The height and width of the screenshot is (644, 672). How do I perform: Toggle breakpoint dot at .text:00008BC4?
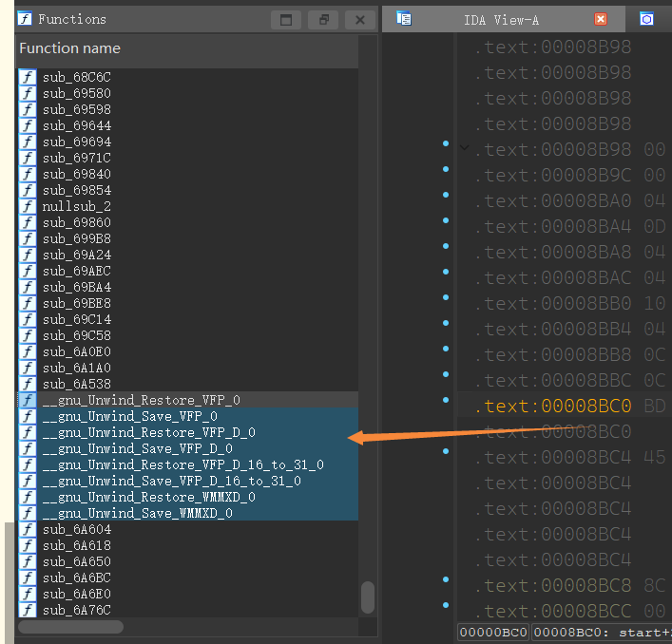tap(445, 451)
